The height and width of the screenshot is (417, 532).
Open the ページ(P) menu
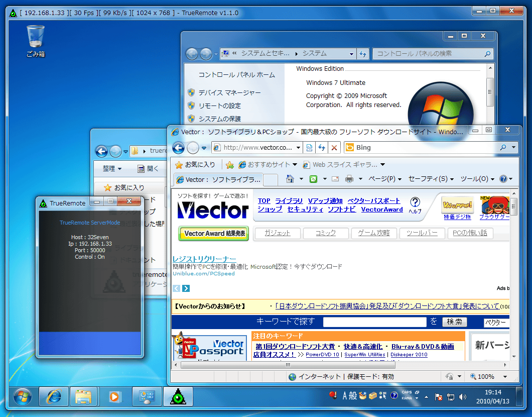385,179
